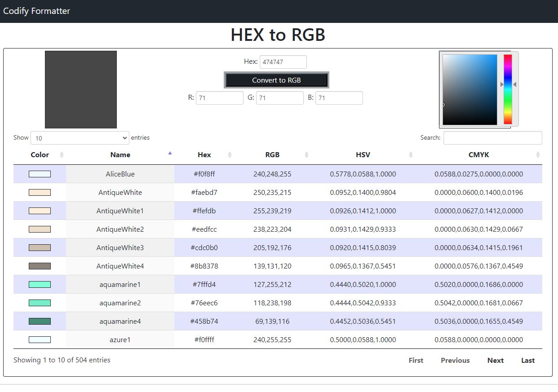
Task: Select the azure1 color swatch
Action: [x=40, y=340]
